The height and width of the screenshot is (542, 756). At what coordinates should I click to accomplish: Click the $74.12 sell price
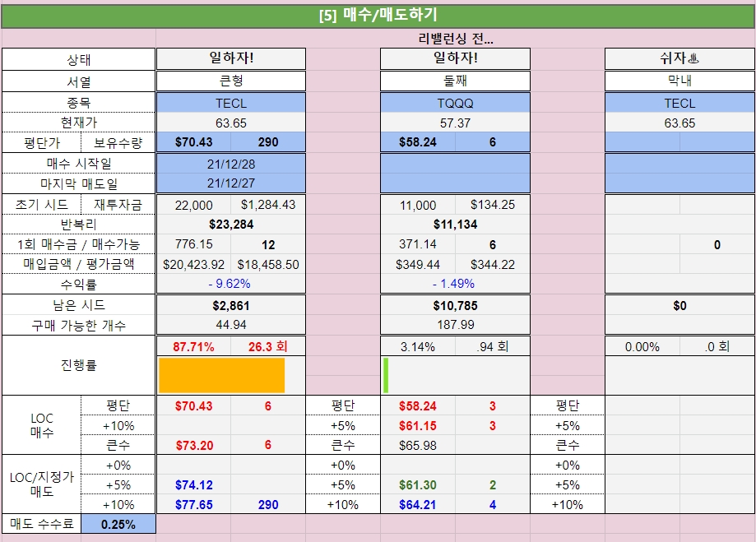[194, 485]
